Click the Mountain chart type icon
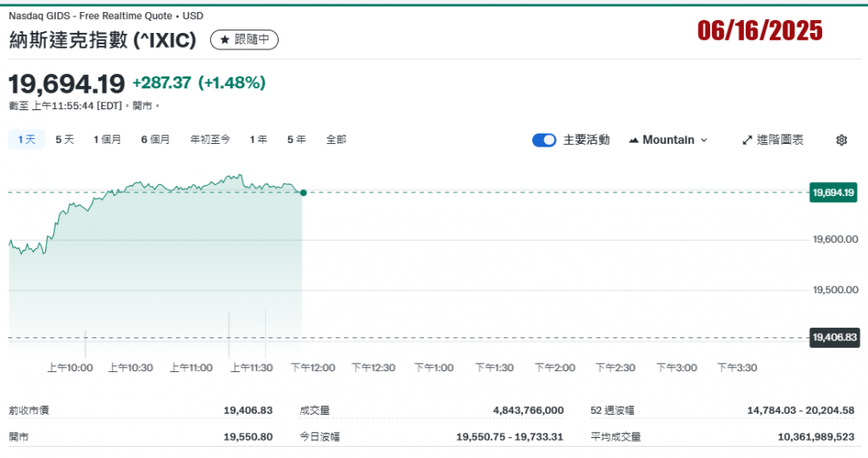The image size is (868, 458). [634, 141]
